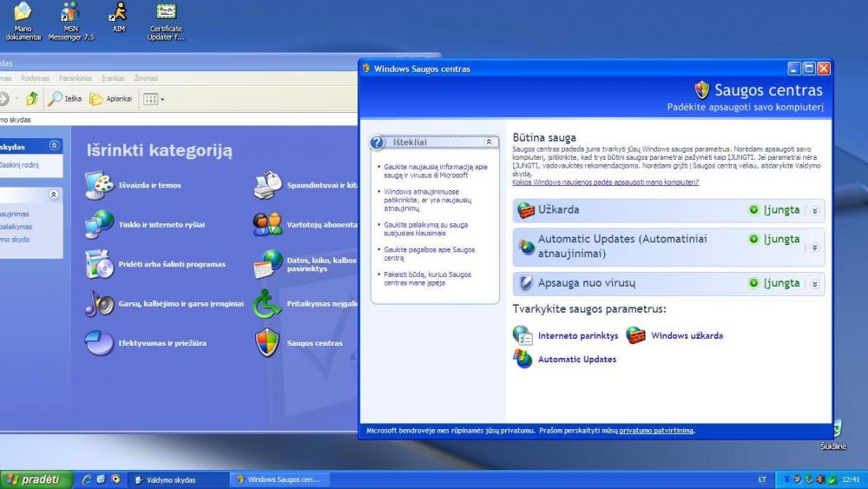Collapse the Ištekliai panel

click(488, 142)
